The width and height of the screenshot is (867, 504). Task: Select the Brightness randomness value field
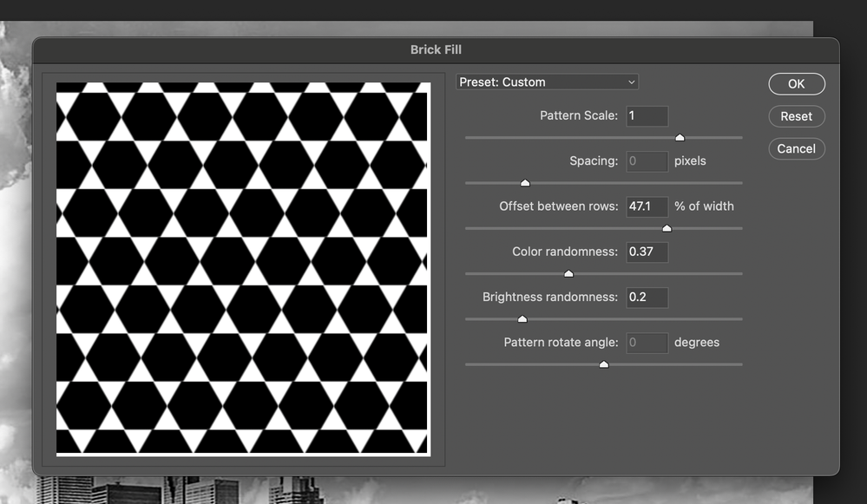coord(647,297)
